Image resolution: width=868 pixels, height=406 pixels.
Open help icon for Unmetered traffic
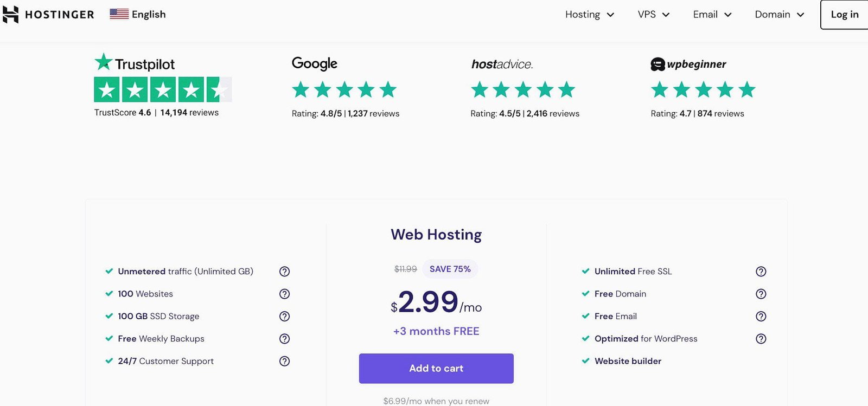click(284, 272)
